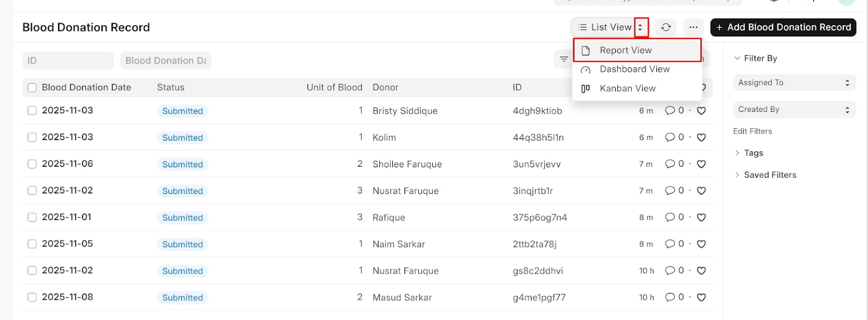Open the ellipsis more-options menu
The width and height of the screenshot is (868, 320).
click(x=694, y=27)
